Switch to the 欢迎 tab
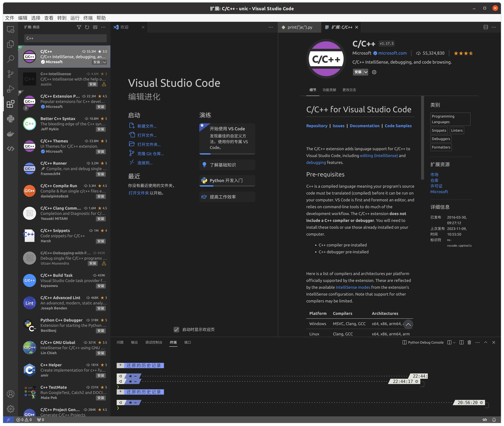 [129, 27]
